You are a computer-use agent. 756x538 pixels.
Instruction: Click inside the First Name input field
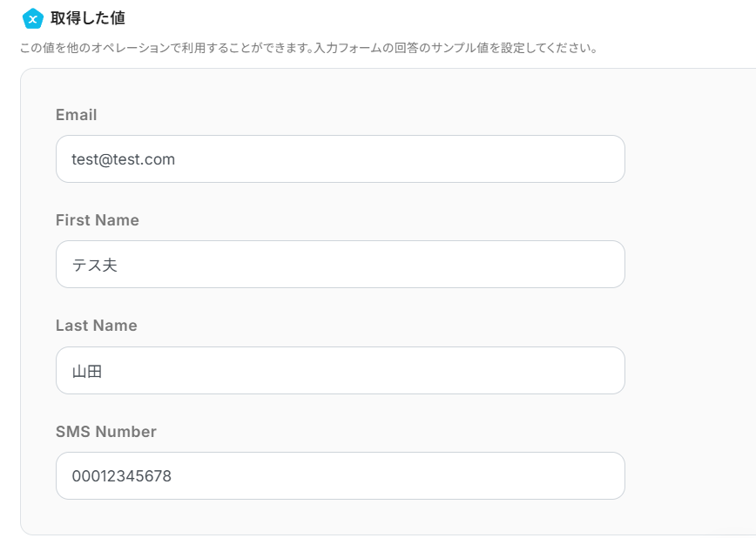pyautogui.click(x=340, y=265)
